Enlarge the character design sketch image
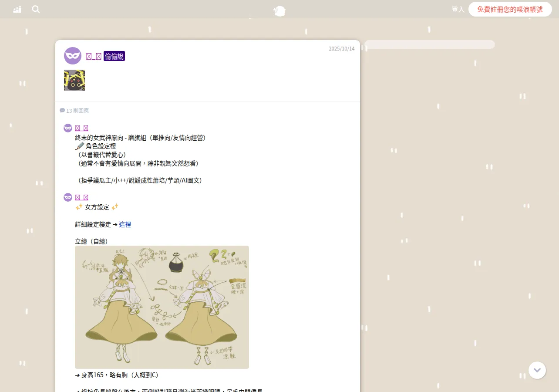559x392 pixels. (x=162, y=307)
